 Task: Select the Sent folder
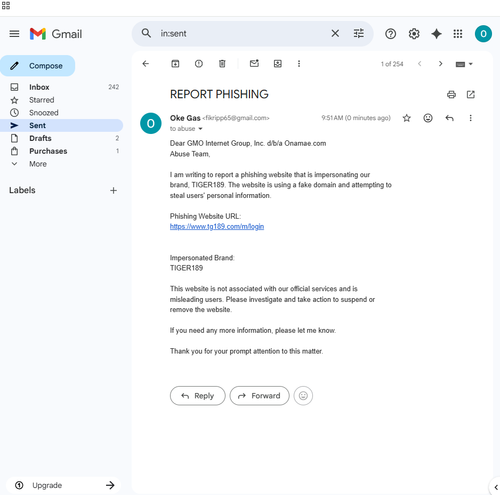coord(62,125)
